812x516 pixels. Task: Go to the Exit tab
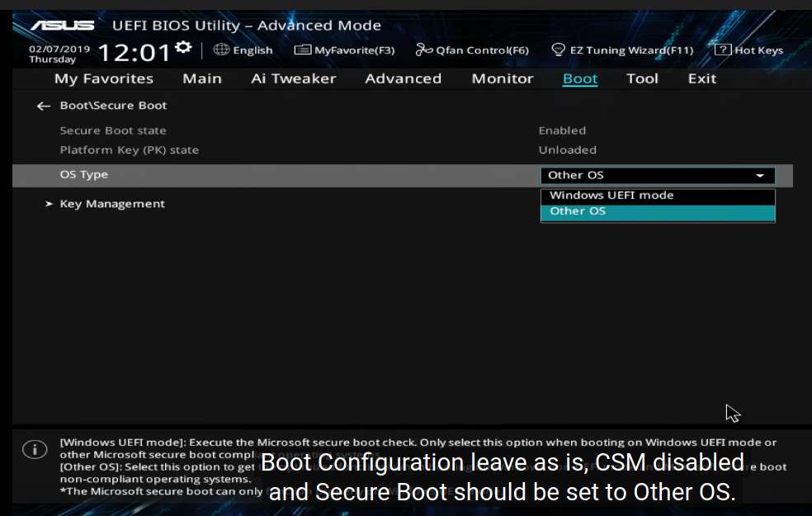click(702, 78)
